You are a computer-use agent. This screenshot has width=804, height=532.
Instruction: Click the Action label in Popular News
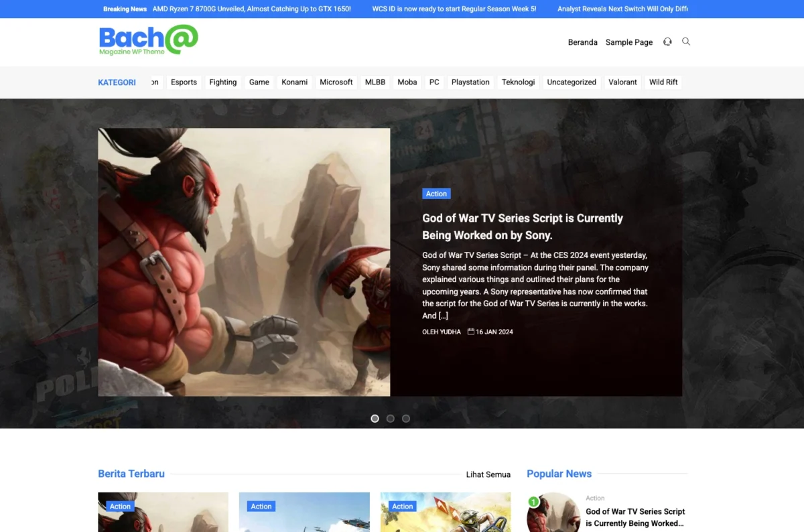[x=595, y=498]
